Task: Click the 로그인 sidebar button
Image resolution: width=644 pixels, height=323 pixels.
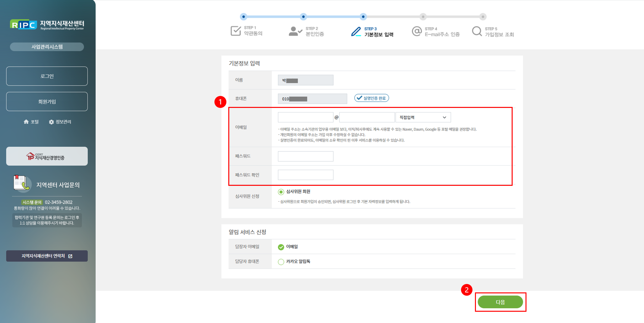Action: [47, 76]
